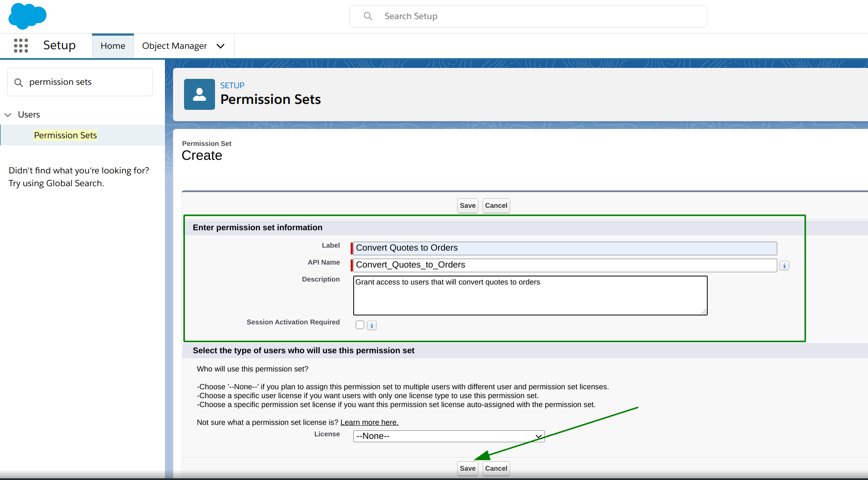
Task: Switch to the Home tab
Action: point(113,46)
